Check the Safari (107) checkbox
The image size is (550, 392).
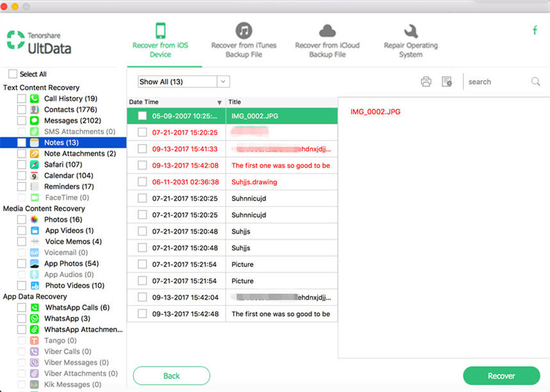(x=21, y=165)
